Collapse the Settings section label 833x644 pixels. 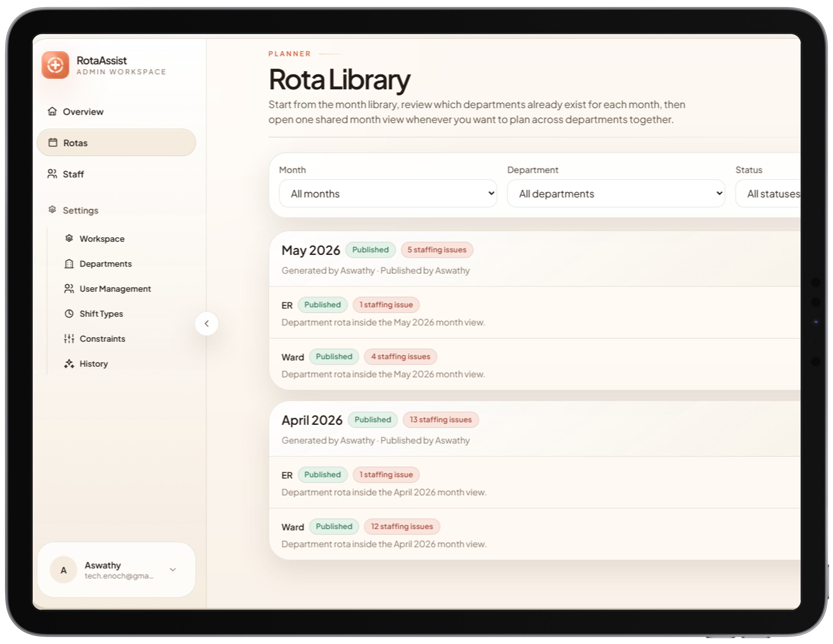click(80, 210)
